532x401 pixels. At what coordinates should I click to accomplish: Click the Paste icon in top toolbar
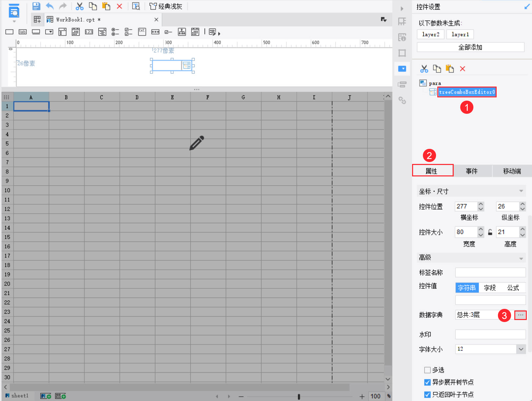(x=106, y=6)
